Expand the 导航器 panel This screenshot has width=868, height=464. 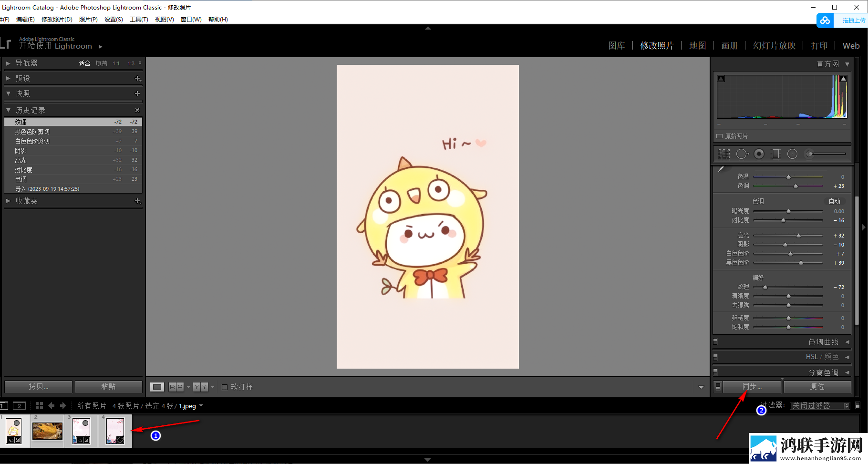(8, 63)
